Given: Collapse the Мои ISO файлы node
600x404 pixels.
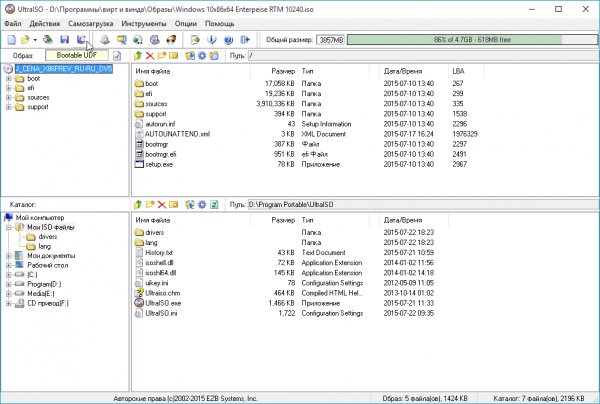Looking at the screenshot, I should [8, 227].
